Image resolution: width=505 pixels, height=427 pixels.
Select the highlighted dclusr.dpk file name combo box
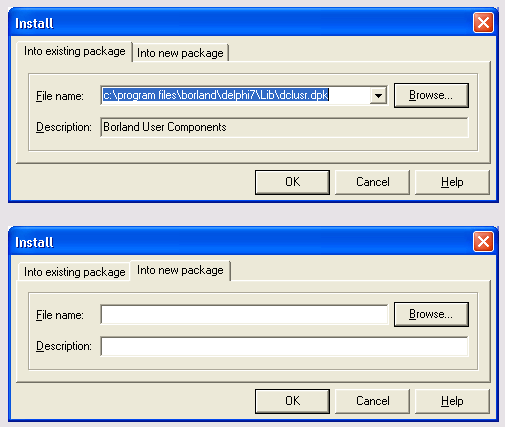point(244,95)
